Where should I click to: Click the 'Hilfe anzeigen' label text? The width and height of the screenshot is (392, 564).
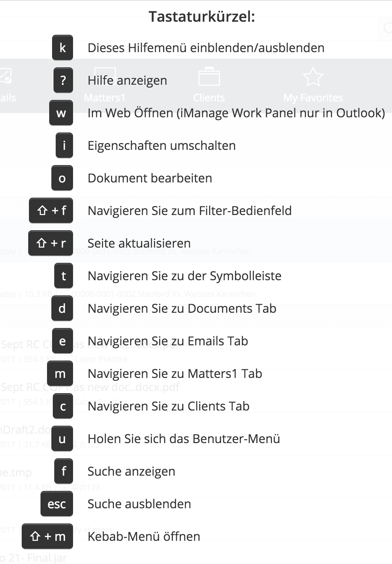click(x=127, y=80)
